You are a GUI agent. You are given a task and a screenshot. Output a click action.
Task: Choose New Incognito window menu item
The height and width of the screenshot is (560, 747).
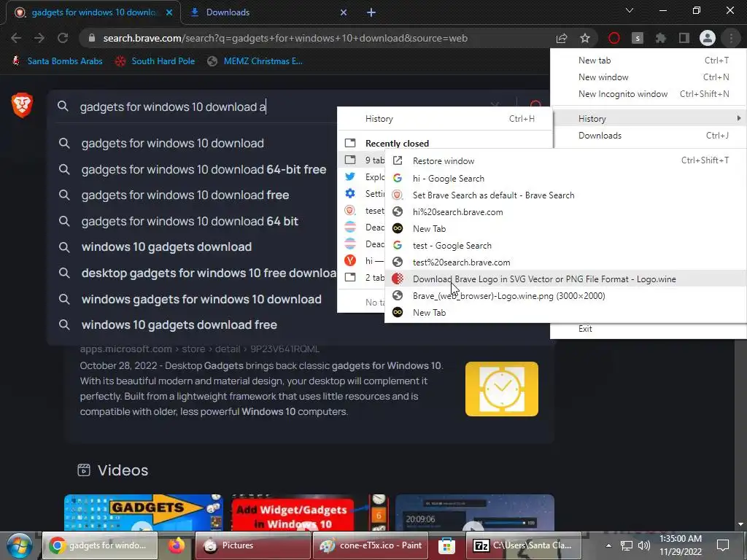[649, 94]
